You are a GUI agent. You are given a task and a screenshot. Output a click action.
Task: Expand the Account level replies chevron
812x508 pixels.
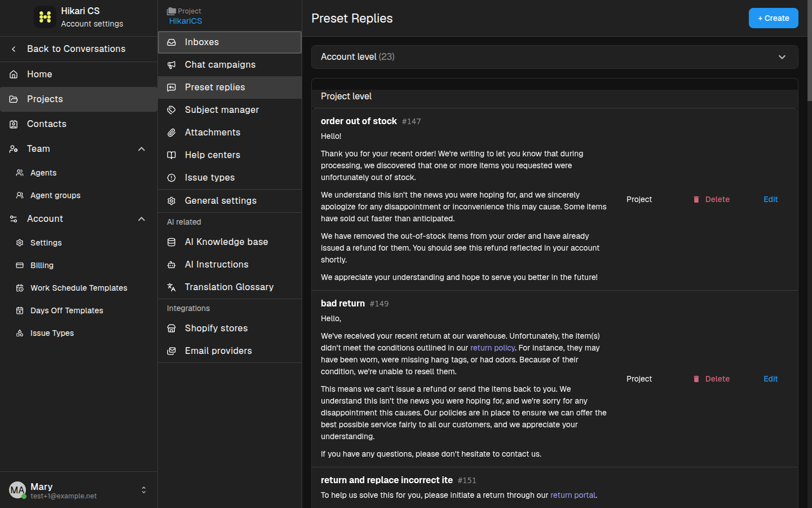[782, 57]
